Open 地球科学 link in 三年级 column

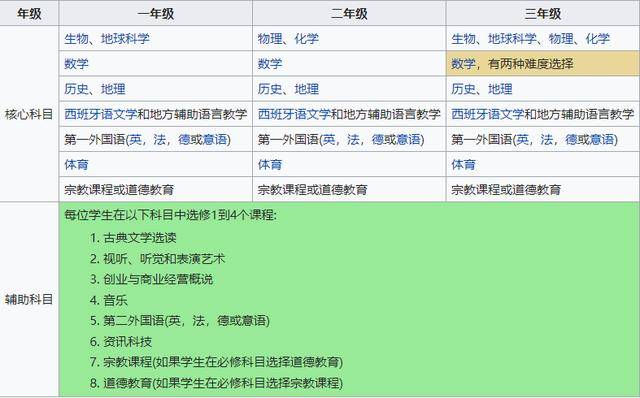pyautogui.click(x=512, y=39)
